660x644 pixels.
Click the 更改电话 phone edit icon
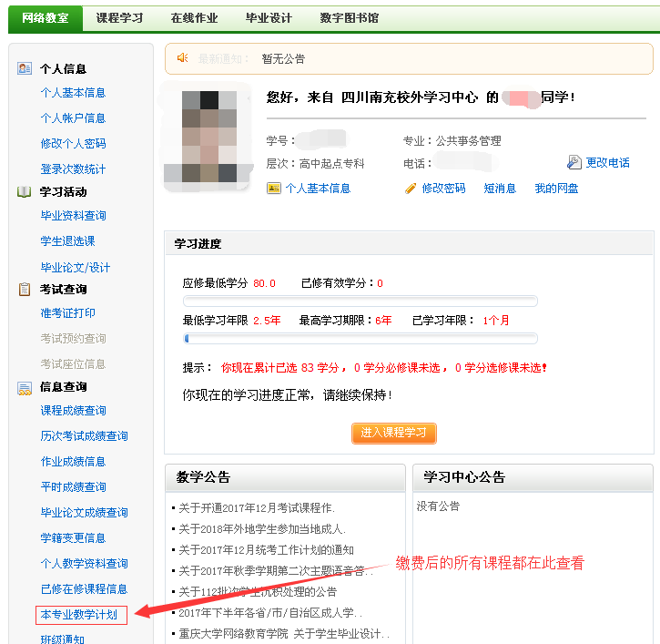(x=574, y=163)
